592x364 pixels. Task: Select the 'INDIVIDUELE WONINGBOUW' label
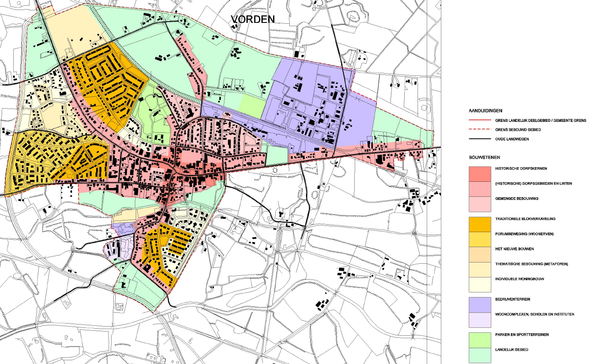[x=520, y=279]
